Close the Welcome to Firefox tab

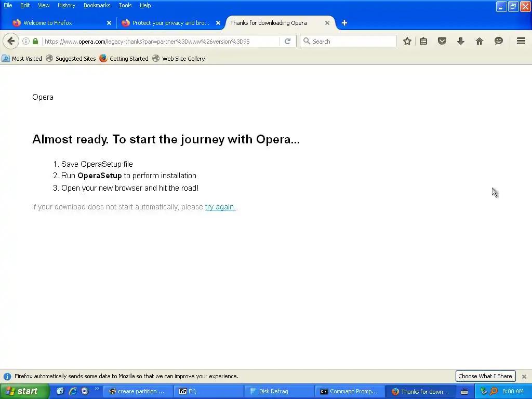[109, 23]
